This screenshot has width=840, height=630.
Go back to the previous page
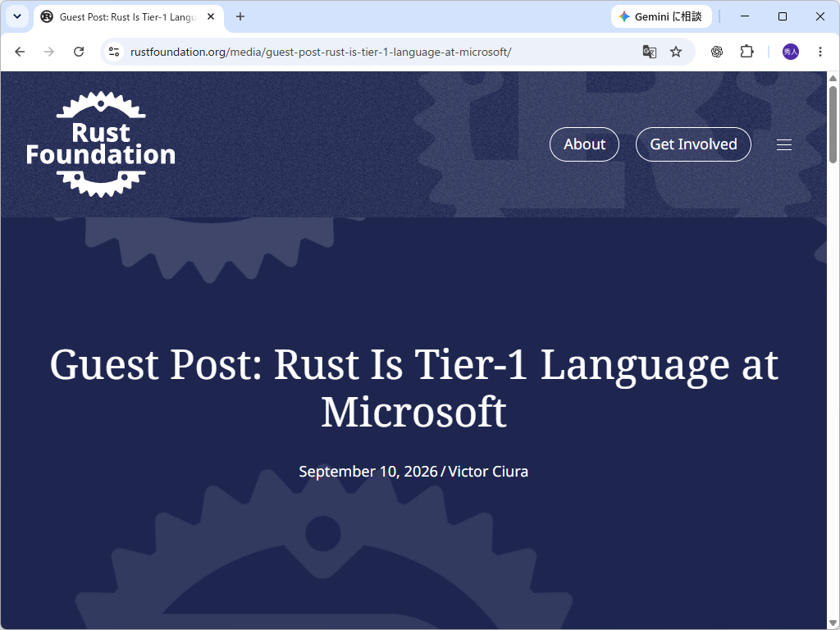pyautogui.click(x=20, y=52)
